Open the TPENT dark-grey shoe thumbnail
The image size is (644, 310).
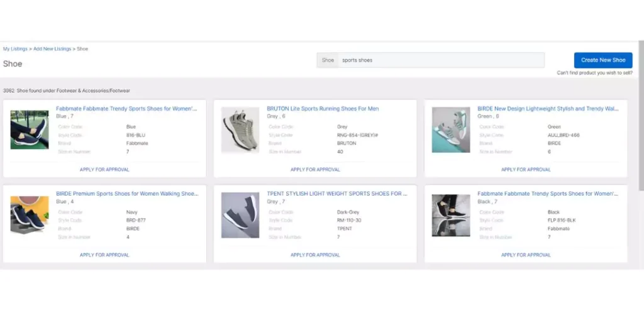240,215
